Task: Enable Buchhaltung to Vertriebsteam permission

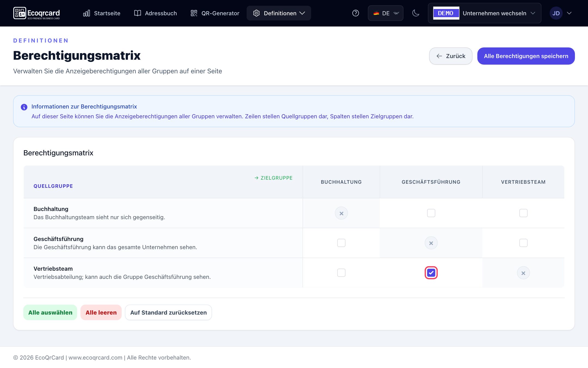Action: pyautogui.click(x=523, y=213)
